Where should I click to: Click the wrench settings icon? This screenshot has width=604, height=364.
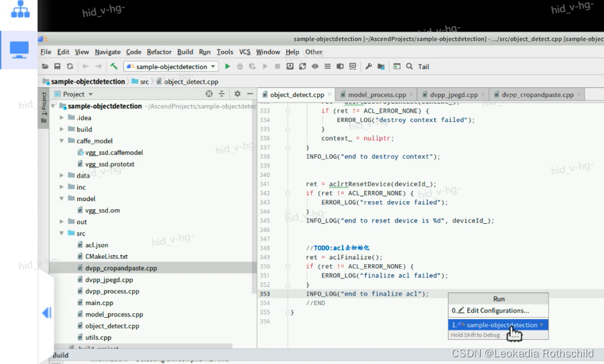369,66
